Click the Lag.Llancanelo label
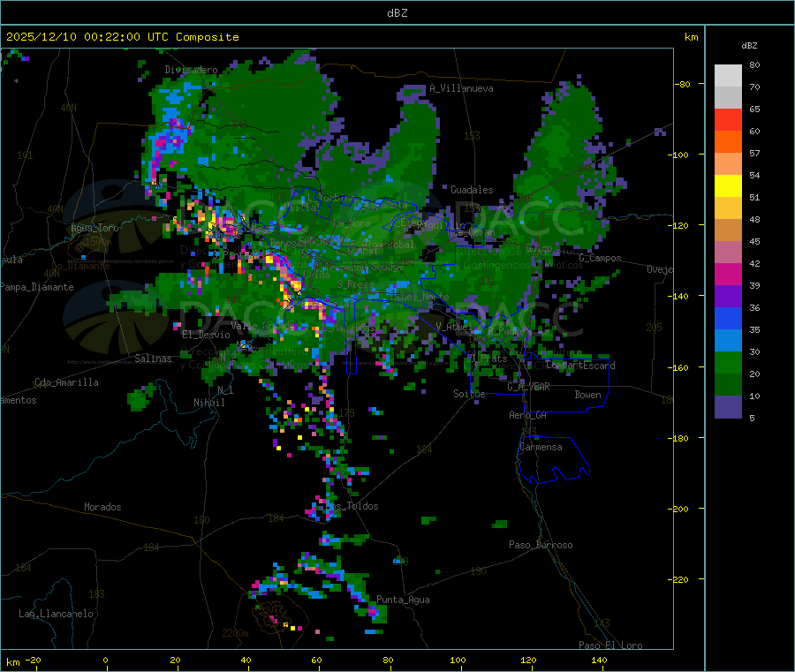Viewport: 795px width, 672px height. click(x=57, y=614)
